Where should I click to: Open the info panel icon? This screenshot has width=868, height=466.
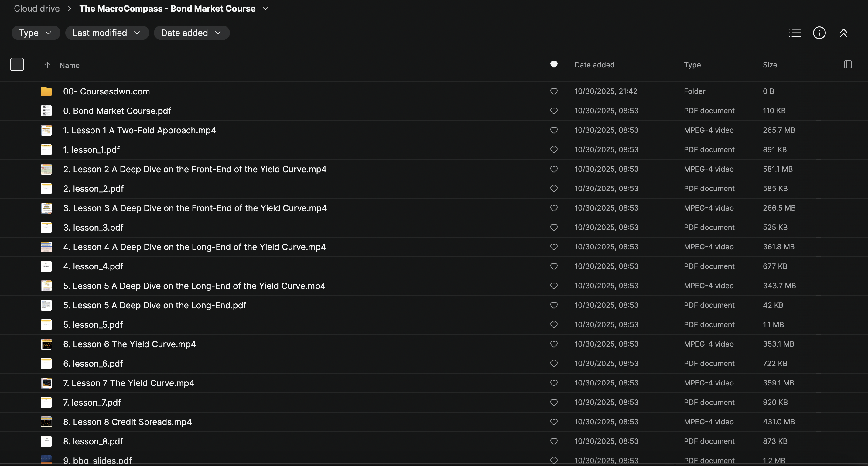pos(819,33)
